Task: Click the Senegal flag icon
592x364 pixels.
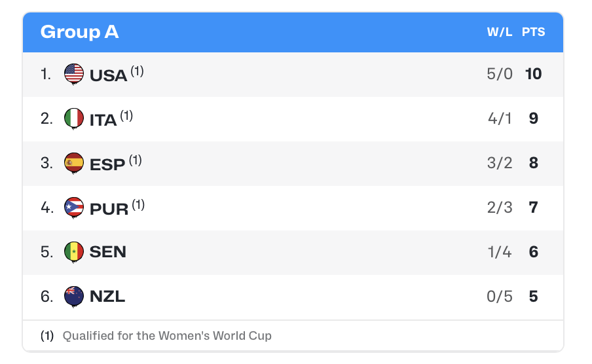Action: tap(74, 252)
